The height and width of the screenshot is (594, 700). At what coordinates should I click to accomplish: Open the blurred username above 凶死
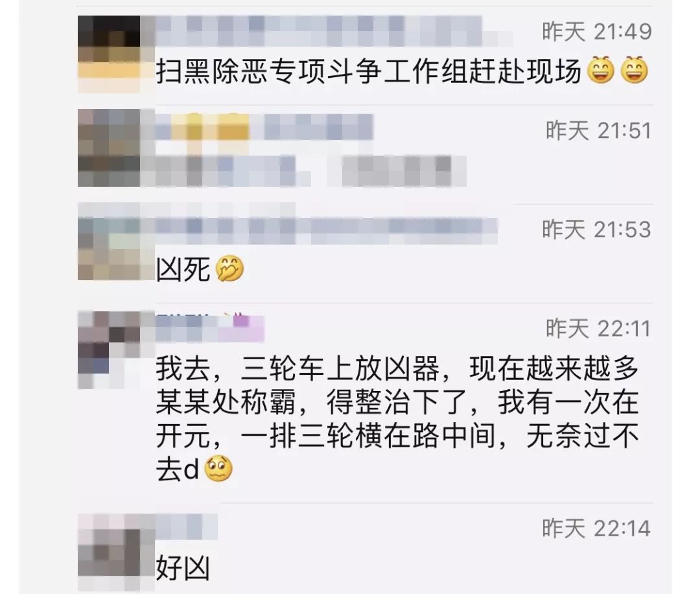coord(326,230)
